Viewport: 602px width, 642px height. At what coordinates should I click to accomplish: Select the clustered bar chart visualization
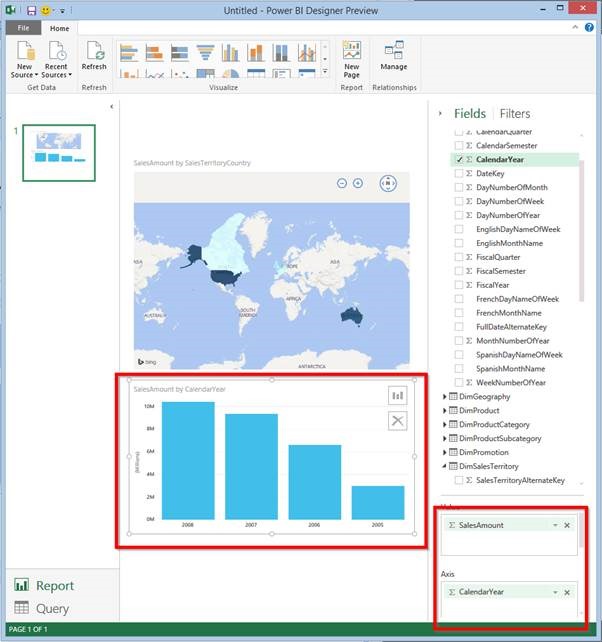pos(129,53)
